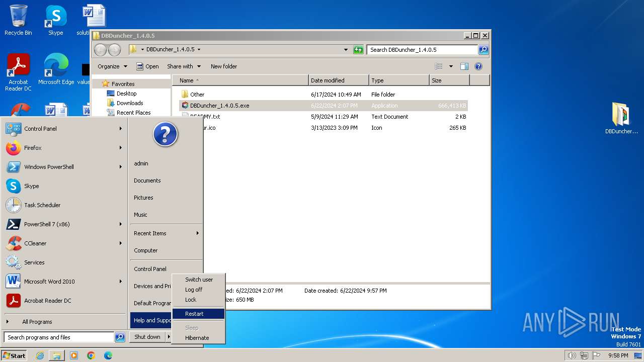644x362 pixels.
Task: Click the Shut down button
Action: click(x=147, y=337)
